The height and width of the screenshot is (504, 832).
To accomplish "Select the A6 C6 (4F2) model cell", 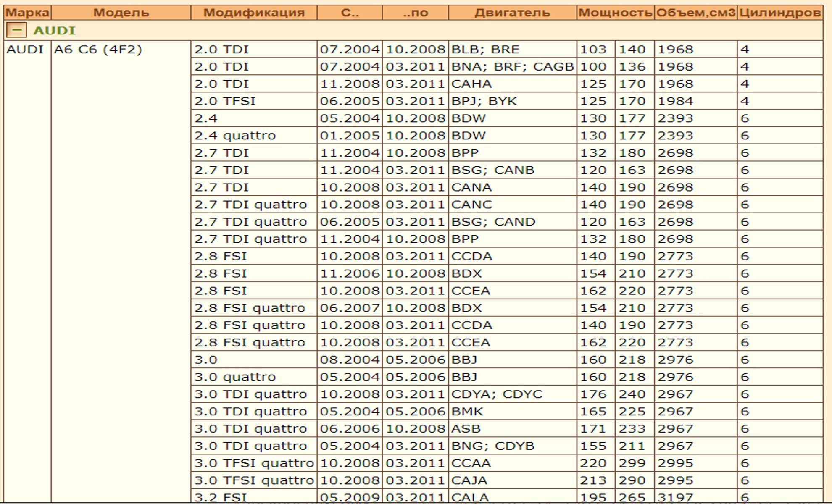I will coord(98,50).
